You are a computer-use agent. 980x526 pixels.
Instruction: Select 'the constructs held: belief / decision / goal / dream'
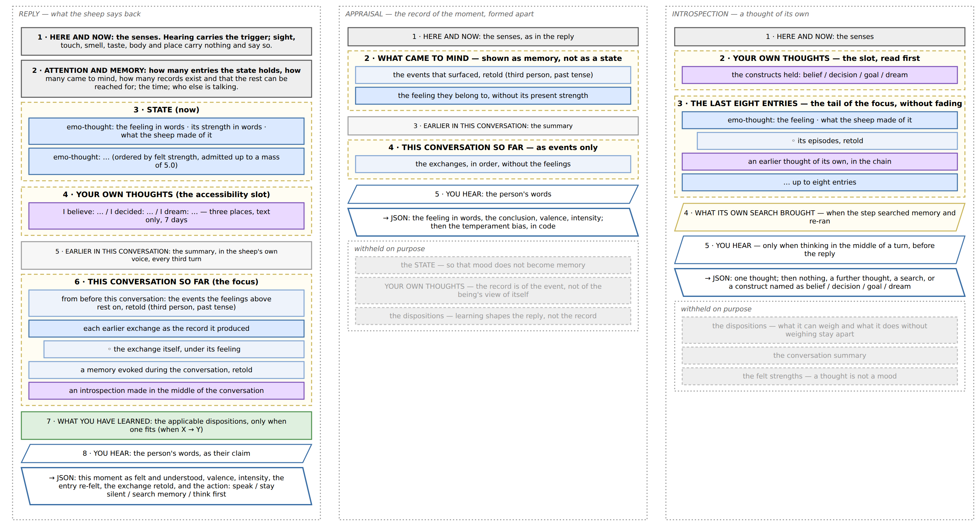point(819,75)
